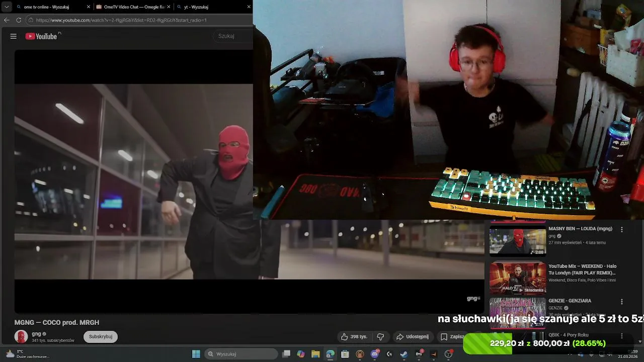The height and width of the screenshot is (362, 644).
Task: Open the tab search dropdown arrow
Action: coord(7,7)
